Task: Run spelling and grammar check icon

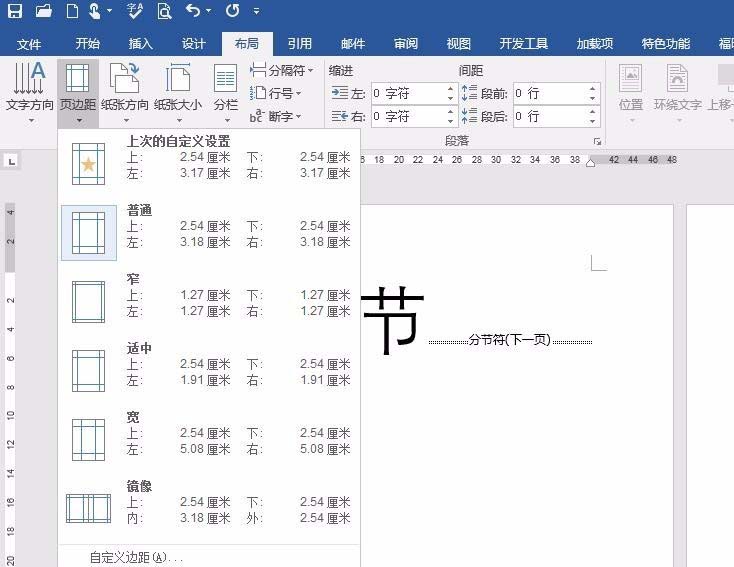Action: (135, 10)
